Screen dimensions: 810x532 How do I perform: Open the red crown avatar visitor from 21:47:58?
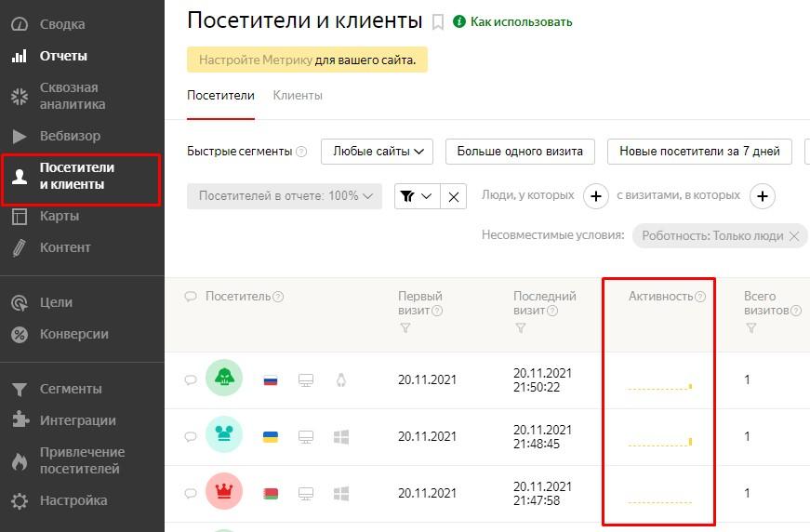[x=224, y=491]
